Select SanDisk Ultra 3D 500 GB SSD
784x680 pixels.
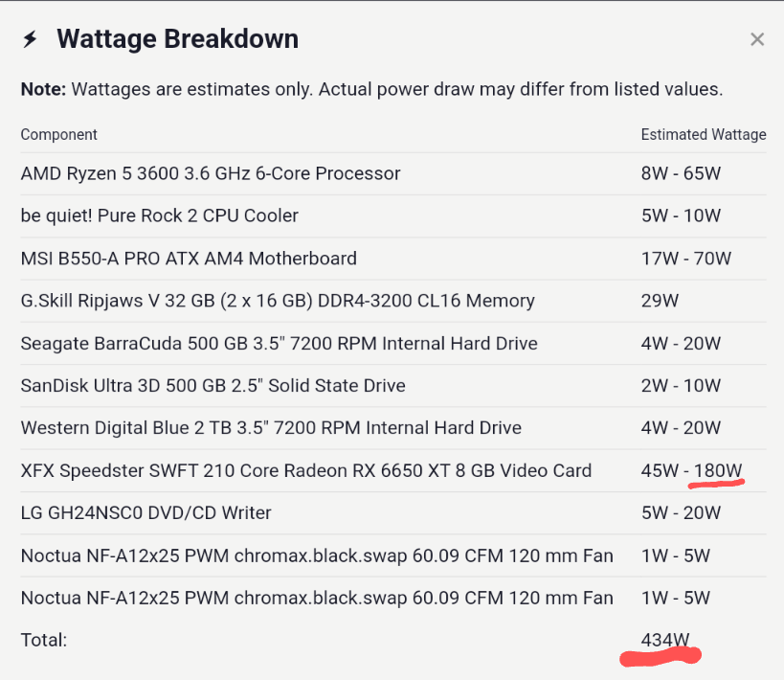[x=213, y=386]
